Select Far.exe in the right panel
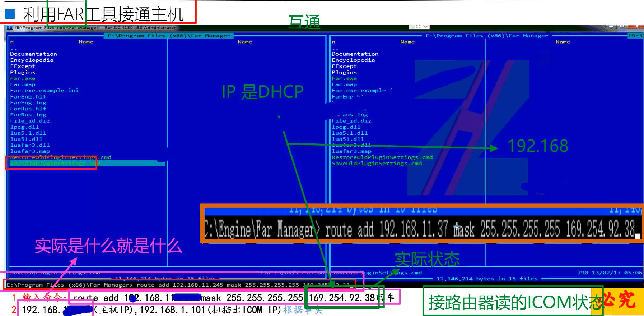644x316 pixels. pos(344,78)
